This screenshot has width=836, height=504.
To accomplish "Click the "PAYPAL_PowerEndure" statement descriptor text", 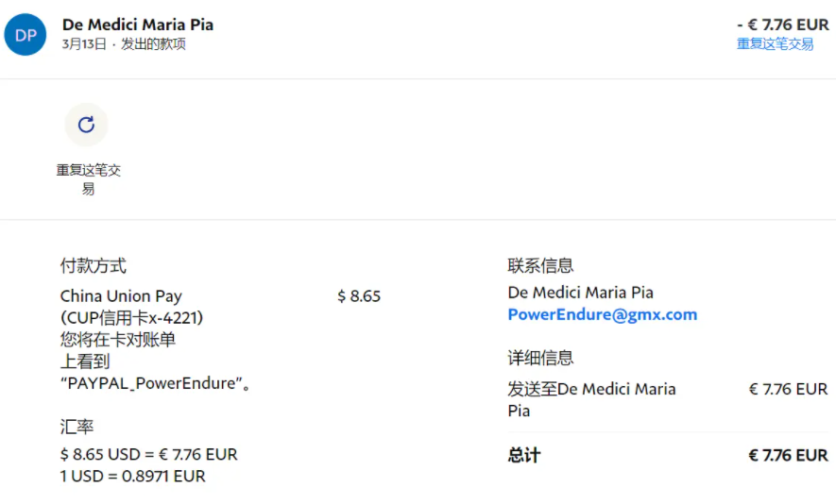I will 155,383.
